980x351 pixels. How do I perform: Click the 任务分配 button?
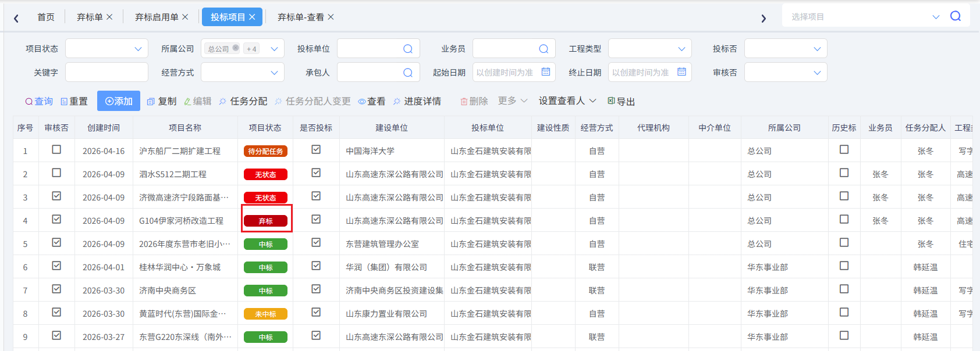(x=243, y=101)
